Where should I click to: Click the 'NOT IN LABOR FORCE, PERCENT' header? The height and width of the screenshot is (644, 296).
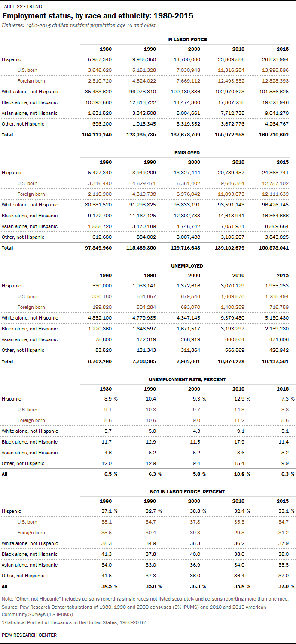187,492
